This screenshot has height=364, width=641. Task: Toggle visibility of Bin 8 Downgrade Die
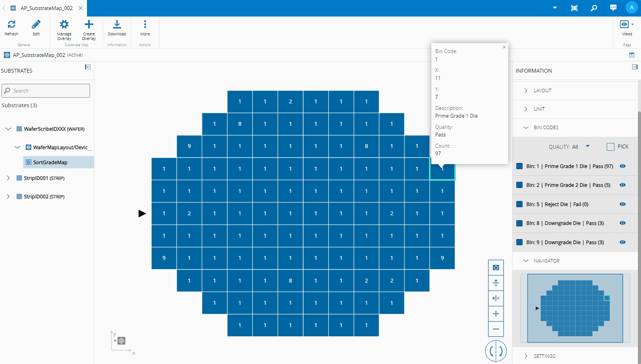tap(623, 223)
